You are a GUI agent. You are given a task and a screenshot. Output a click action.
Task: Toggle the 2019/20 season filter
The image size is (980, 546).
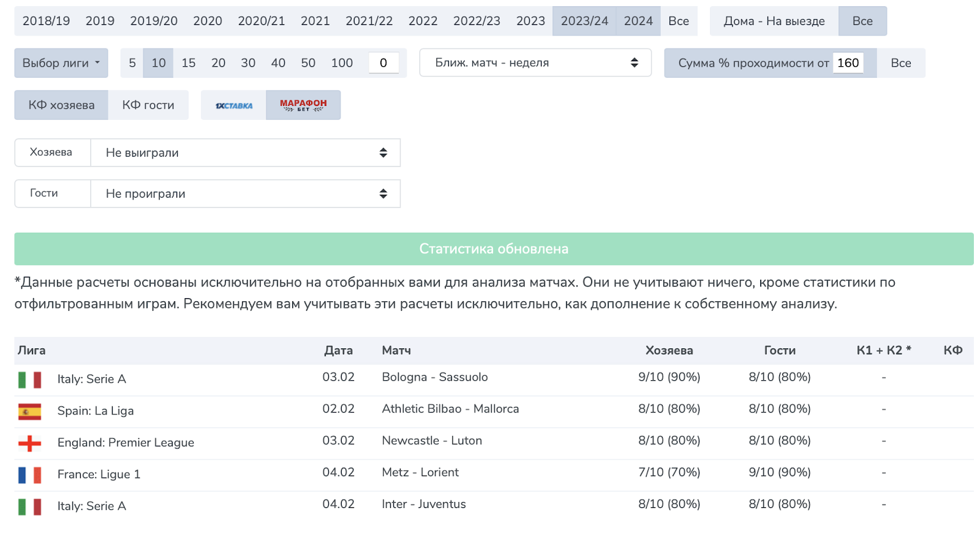tap(154, 21)
